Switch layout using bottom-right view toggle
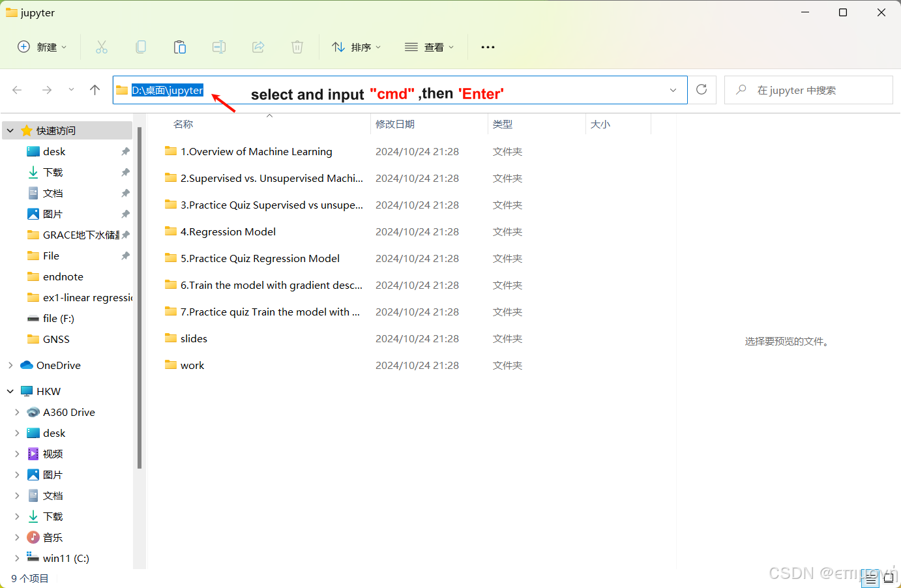The height and width of the screenshot is (588, 901). (x=889, y=579)
